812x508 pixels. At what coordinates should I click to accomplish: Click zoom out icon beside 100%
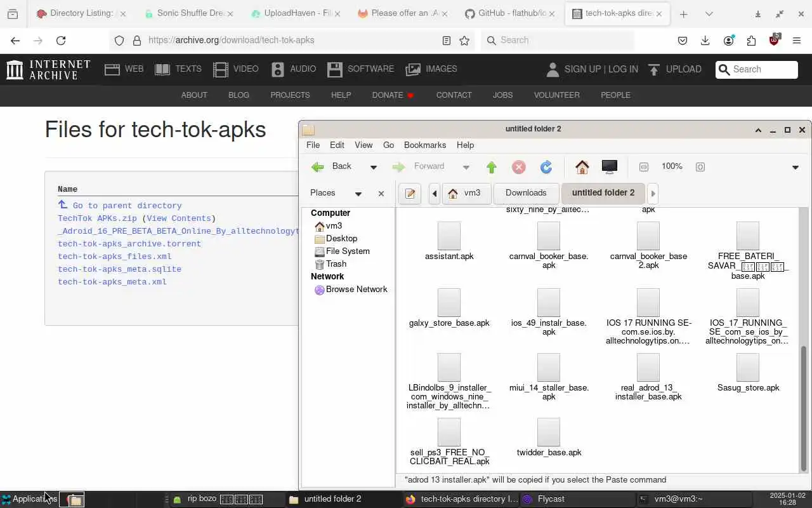point(644,167)
